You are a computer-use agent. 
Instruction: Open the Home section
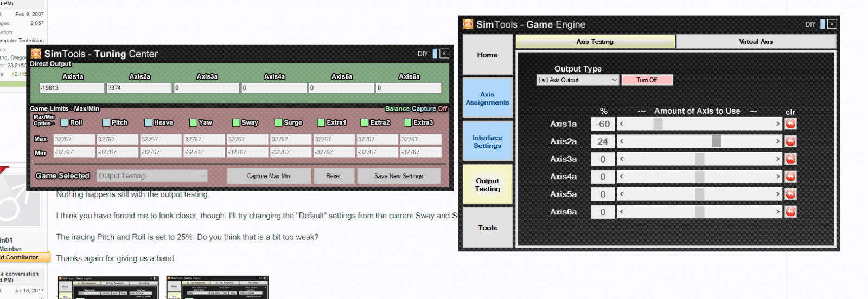point(487,55)
